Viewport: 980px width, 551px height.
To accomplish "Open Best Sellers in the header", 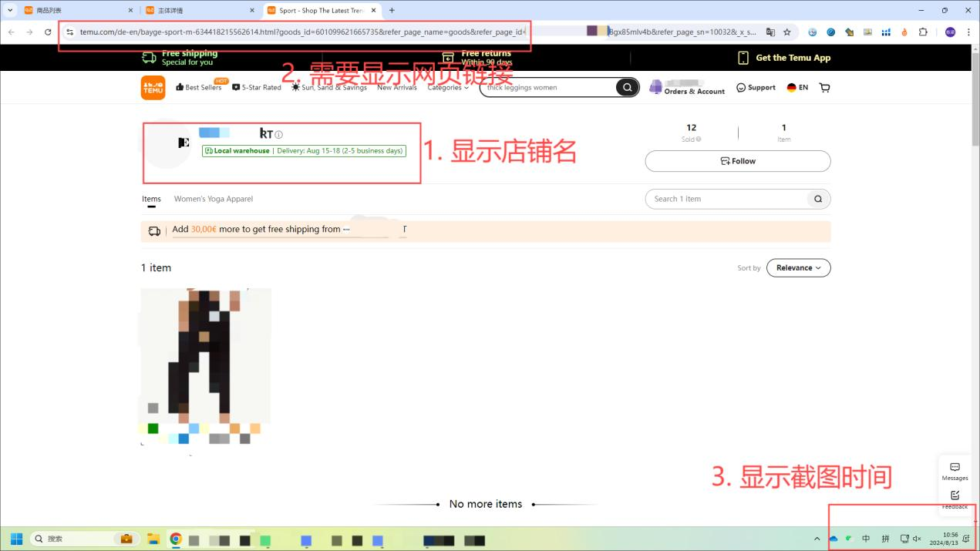I will (x=199, y=87).
